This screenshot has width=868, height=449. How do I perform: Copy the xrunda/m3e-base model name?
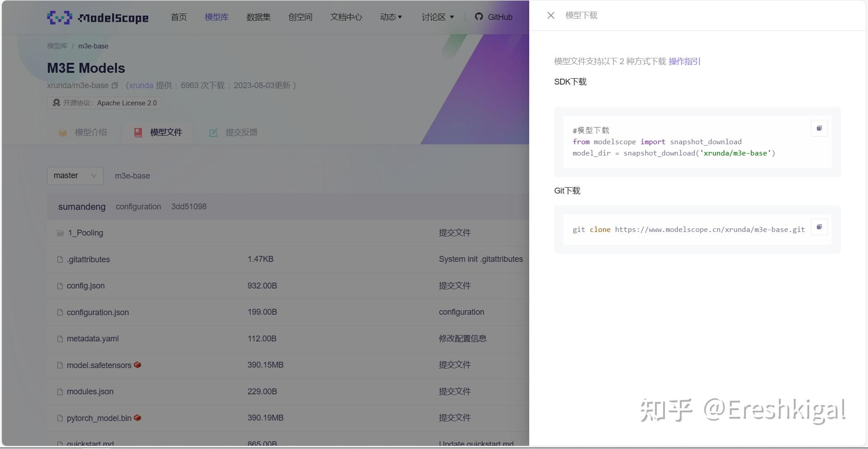(x=114, y=85)
